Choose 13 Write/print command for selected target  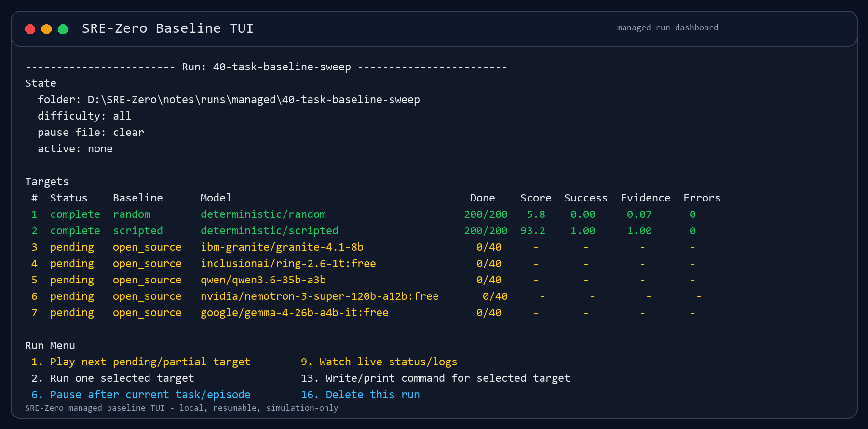[x=435, y=378]
